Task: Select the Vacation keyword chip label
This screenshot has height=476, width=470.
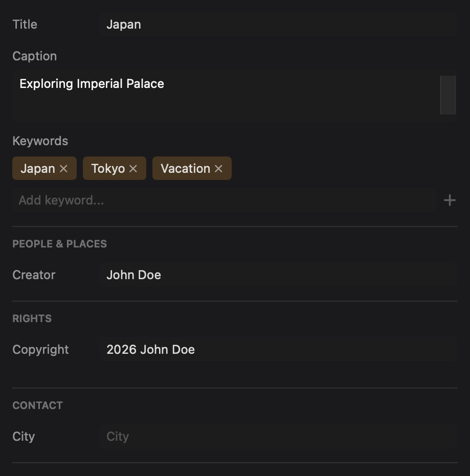Action: (x=186, y=169)
